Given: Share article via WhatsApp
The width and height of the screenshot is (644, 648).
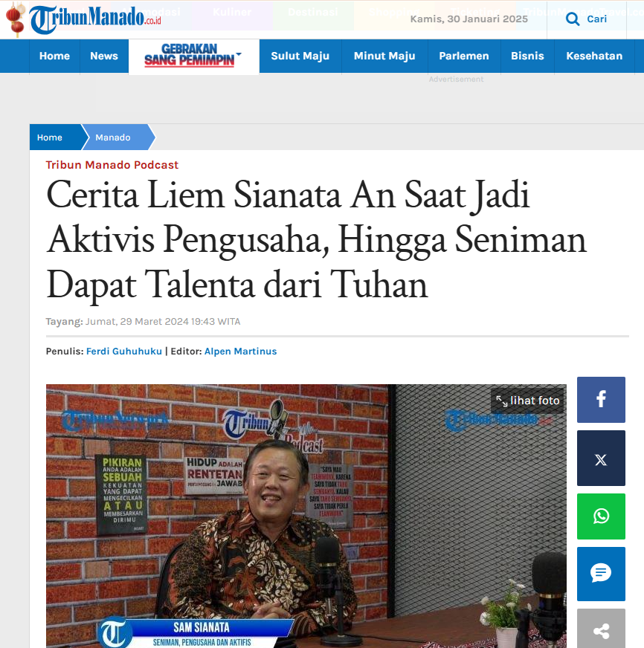Looking at the screenshot, I should 601,516.
